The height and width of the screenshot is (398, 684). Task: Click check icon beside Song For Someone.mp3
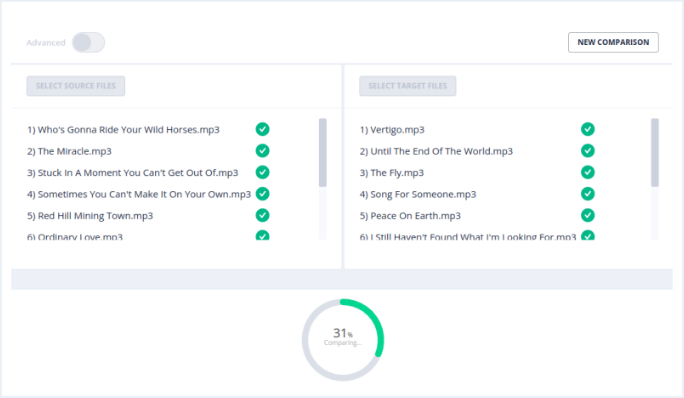coord(588,194)
